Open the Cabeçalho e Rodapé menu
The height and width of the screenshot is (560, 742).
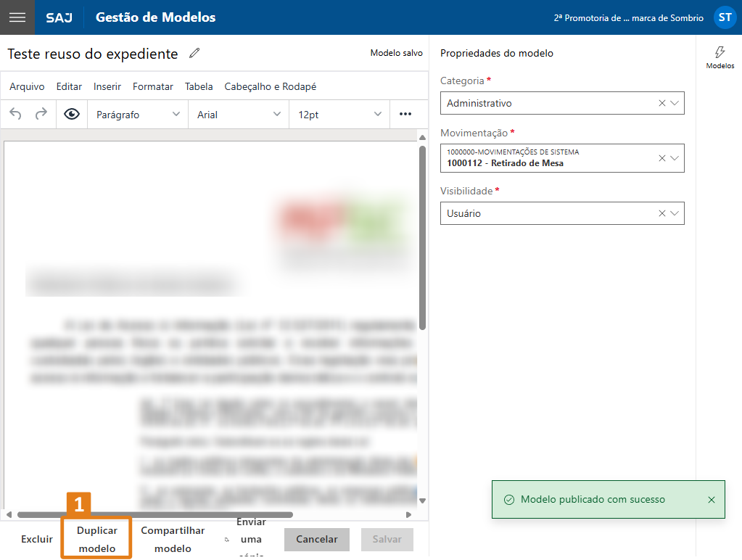point(270,86)
